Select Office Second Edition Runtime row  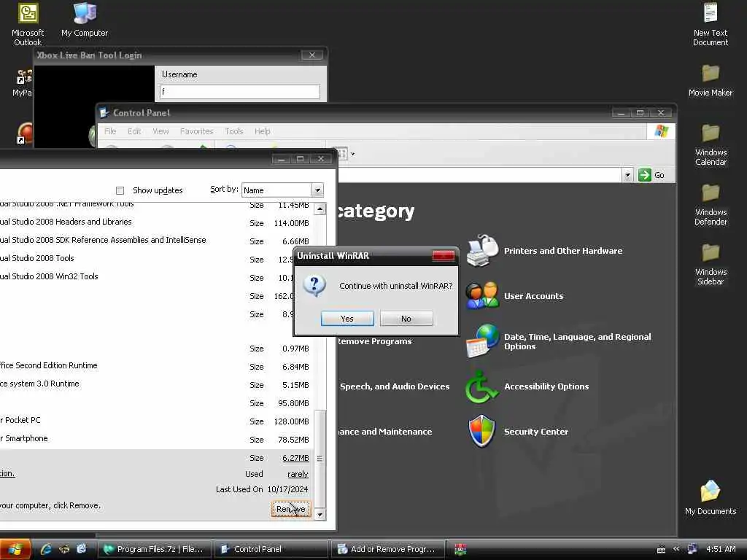[x=156, y=366]
